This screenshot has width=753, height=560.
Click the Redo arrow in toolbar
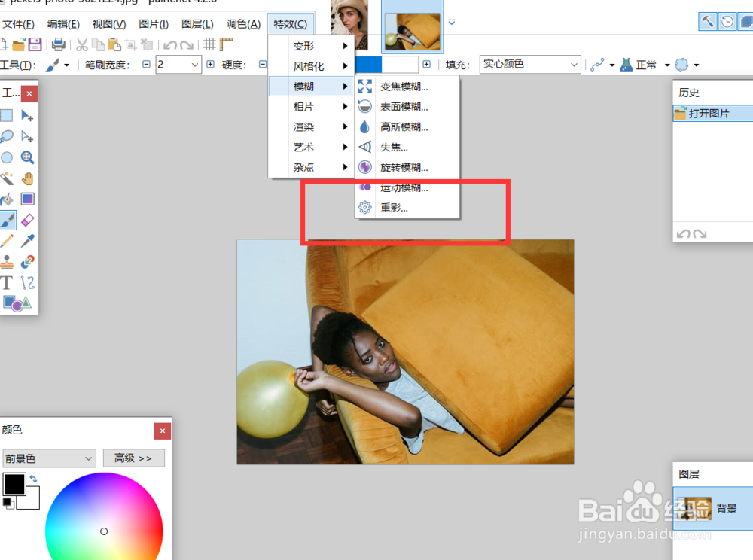click(x=186, y=45)
